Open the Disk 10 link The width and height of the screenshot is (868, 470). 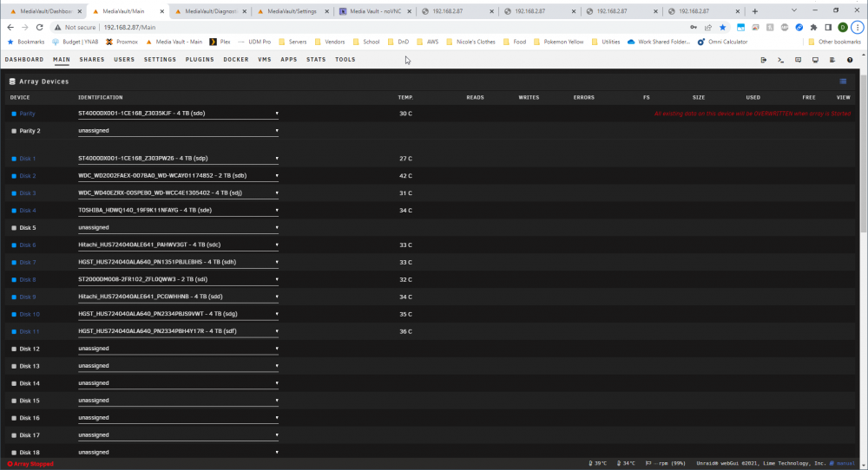(x=30, y=315)
